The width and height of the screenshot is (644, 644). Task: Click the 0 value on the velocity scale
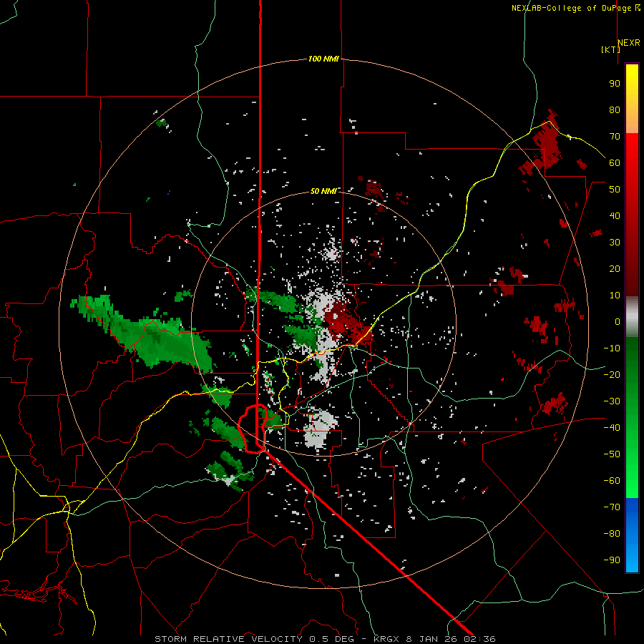coord(618,322)
